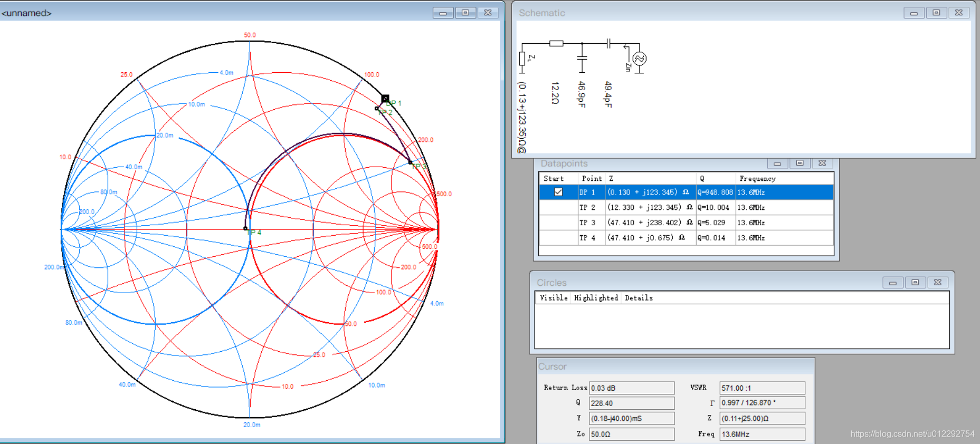The height and width of the screenshot is (444, 980).
Task: Click the Freq 13.6MHz field
Action: (762, 435)
